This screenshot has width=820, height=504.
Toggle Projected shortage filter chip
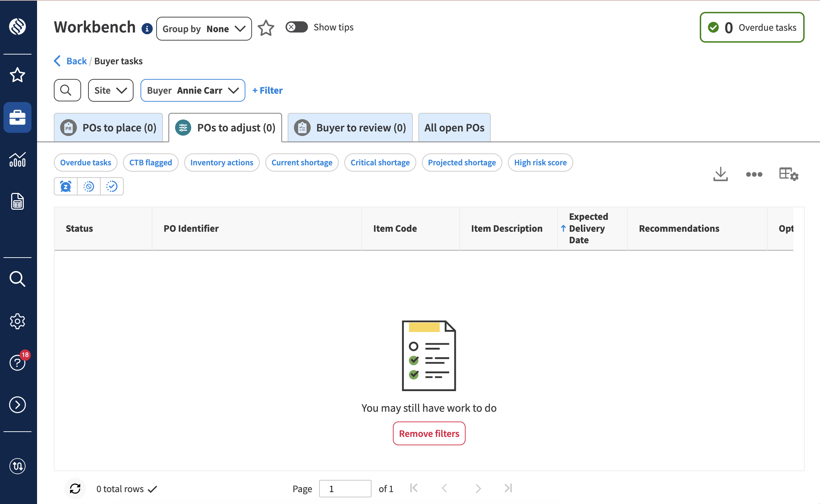point(462,163)
